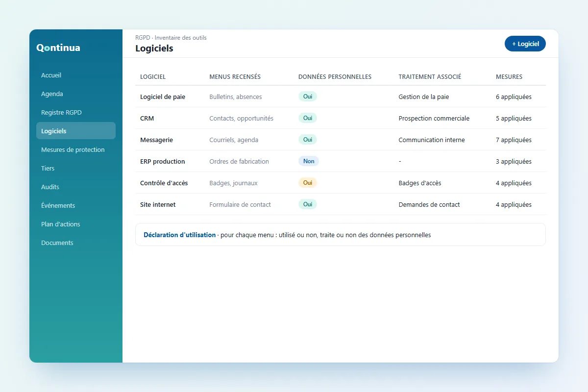Click the 6 appliquées value
Image resolution: width=588 pixels, height=392 pixels.
click(514, 97)
